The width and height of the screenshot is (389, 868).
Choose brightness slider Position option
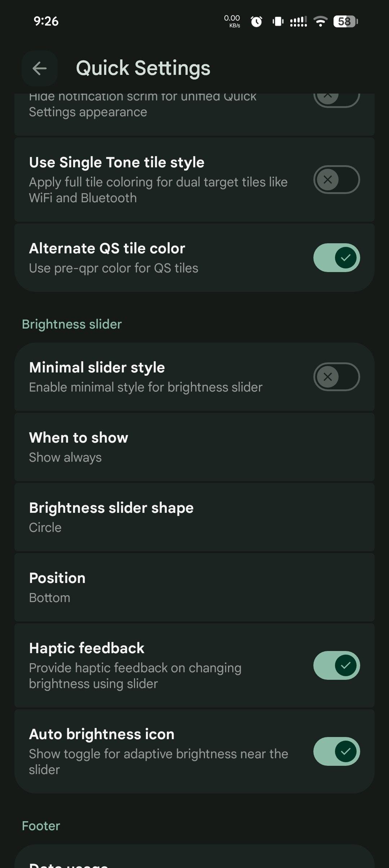(x=194, y=587)
